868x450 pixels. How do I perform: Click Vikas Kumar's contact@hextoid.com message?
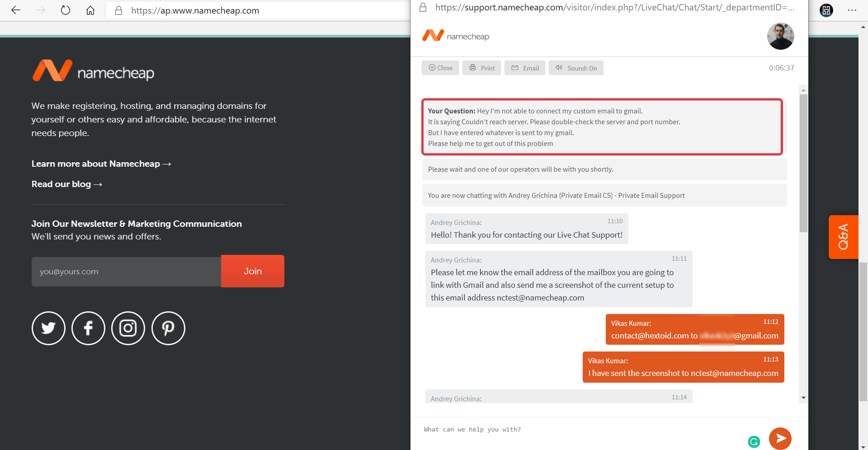(x=695, y=329)
